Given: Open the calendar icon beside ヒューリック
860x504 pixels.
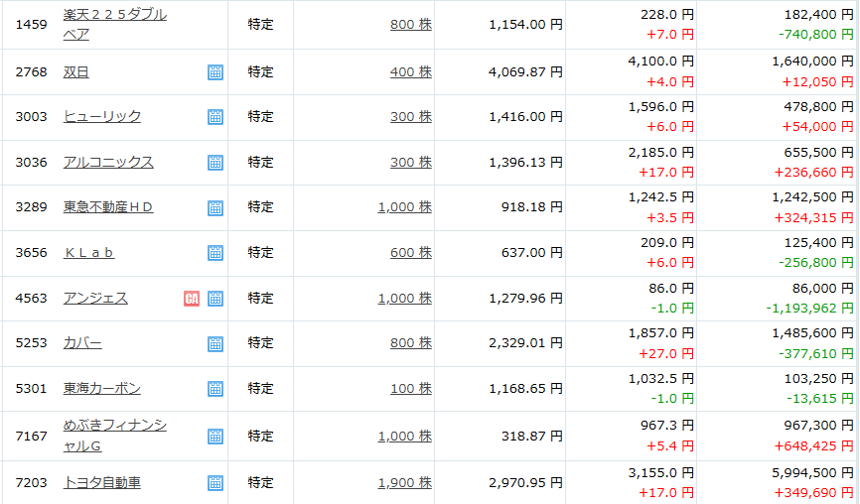Looking at the screenshot, I should pos(215,117).
